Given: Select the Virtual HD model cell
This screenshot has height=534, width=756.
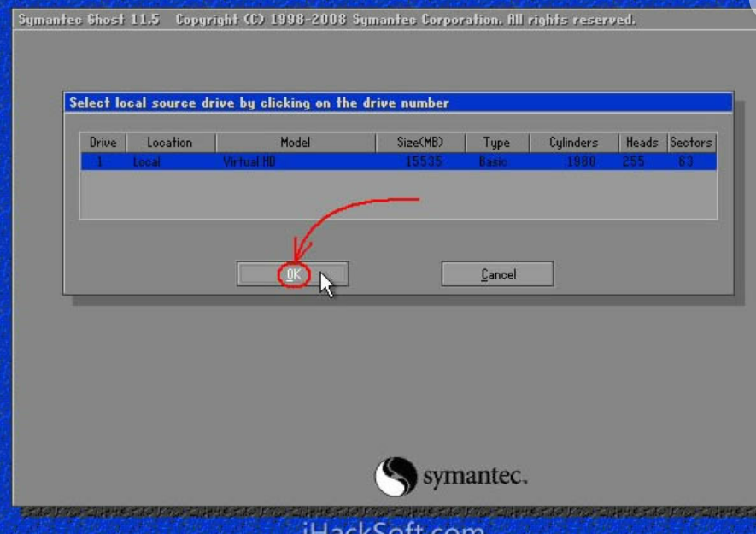Looking at the screenshot, I should [x=249, y=161].
